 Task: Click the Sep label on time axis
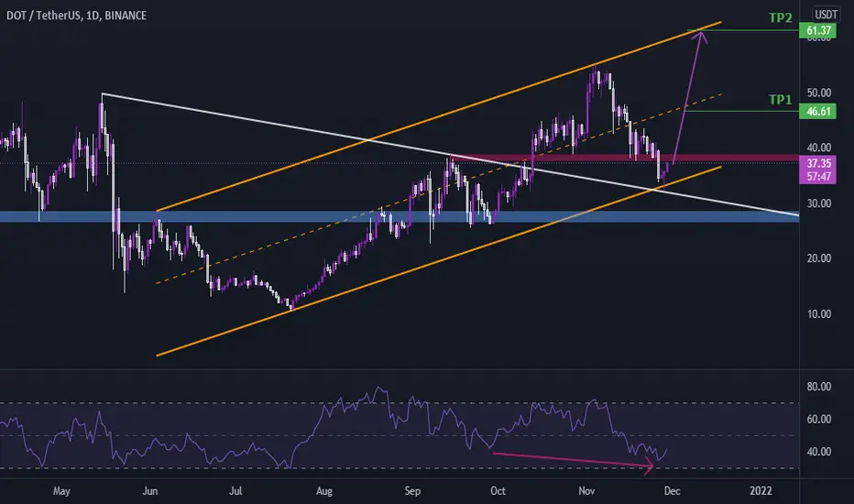pyautogui.click(x=412, y=491)
